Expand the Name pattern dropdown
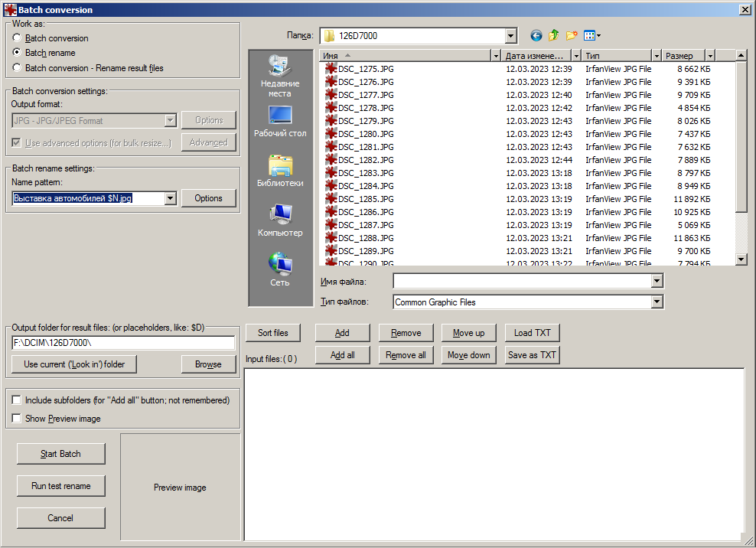Image resolution: width=756 pixels, height=548 pixels. click(170, 198)
